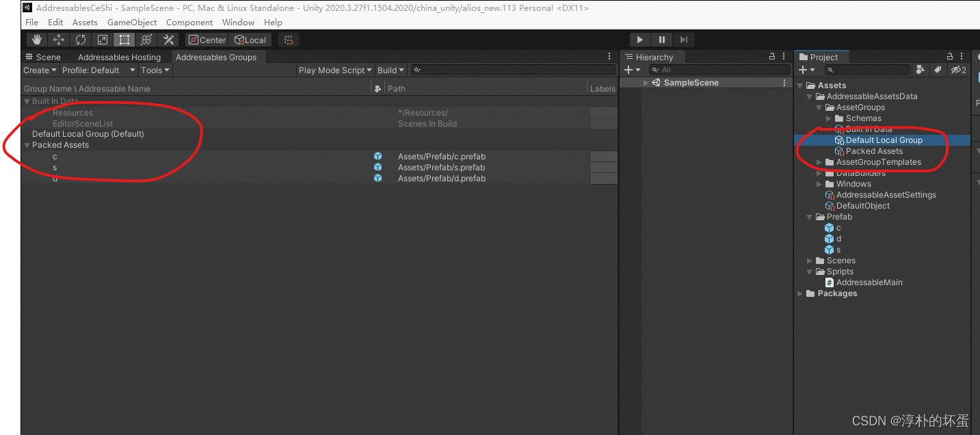Collapse the Built In Data group
Image resolution: width=980 pixels, height=435 pixels.
coord(27,101)
